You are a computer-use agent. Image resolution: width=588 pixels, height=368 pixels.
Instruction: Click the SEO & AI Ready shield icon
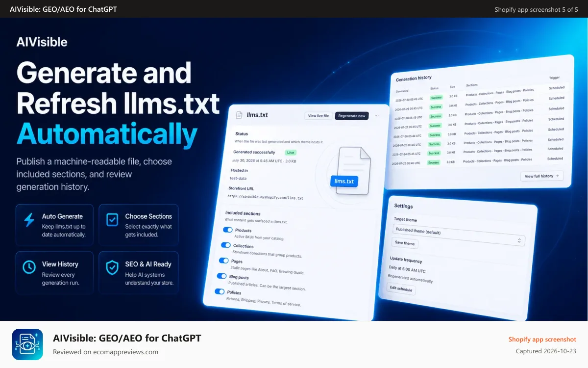(x=112, y=267)
